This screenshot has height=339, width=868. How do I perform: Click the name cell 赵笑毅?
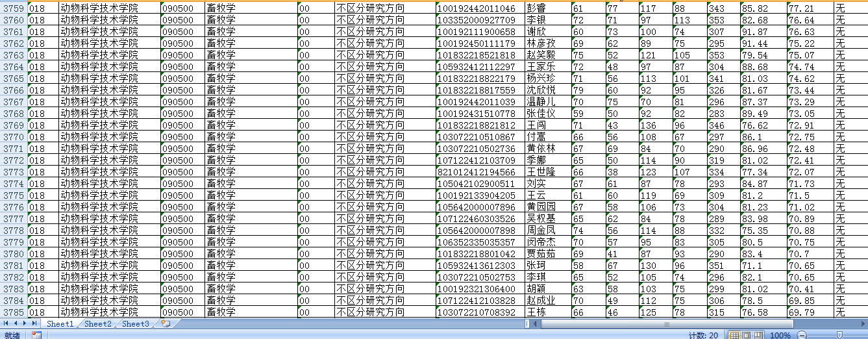coord(547,55)
